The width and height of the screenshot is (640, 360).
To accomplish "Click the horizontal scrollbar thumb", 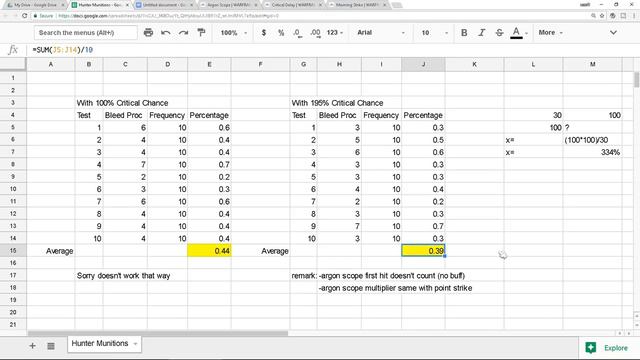I will click(158, 333).
